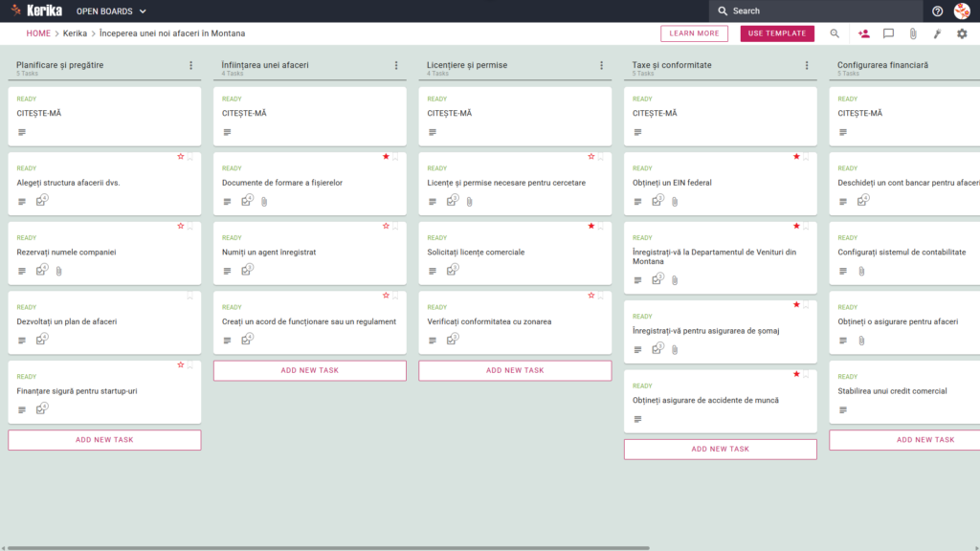Open board settings gear icon
The width and height of the screenshot is (980, 551).
[x=962, y=33]
